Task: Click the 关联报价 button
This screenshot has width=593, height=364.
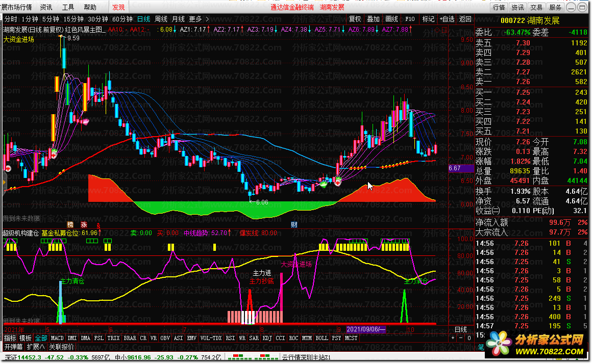Action: coord(62,347)
